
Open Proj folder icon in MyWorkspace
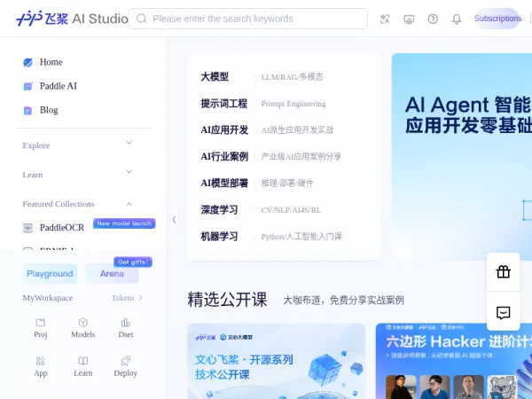pyautogui.click(x=41, y=323)
